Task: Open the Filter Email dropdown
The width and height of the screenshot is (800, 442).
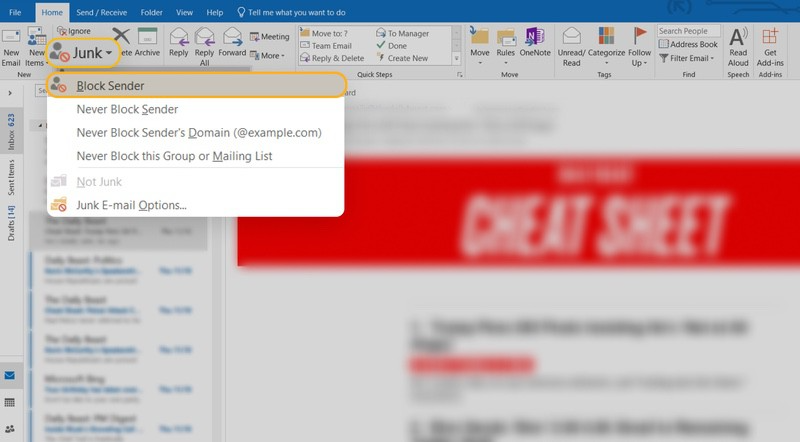Action: (x=687, y=58)
